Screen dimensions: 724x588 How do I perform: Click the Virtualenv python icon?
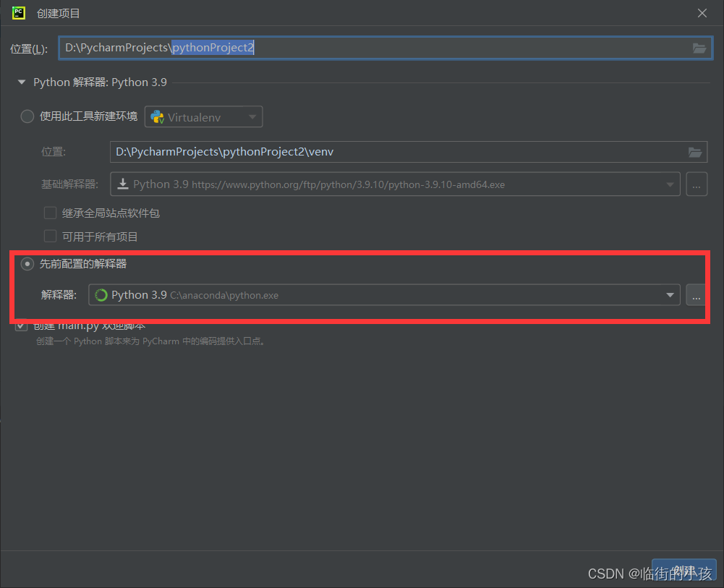[158, 116]
